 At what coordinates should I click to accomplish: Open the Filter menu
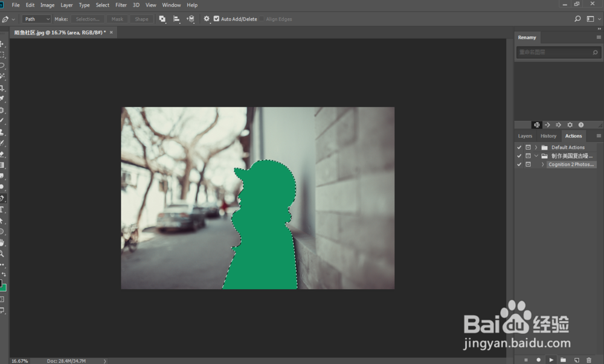click(x=121, y=5)
